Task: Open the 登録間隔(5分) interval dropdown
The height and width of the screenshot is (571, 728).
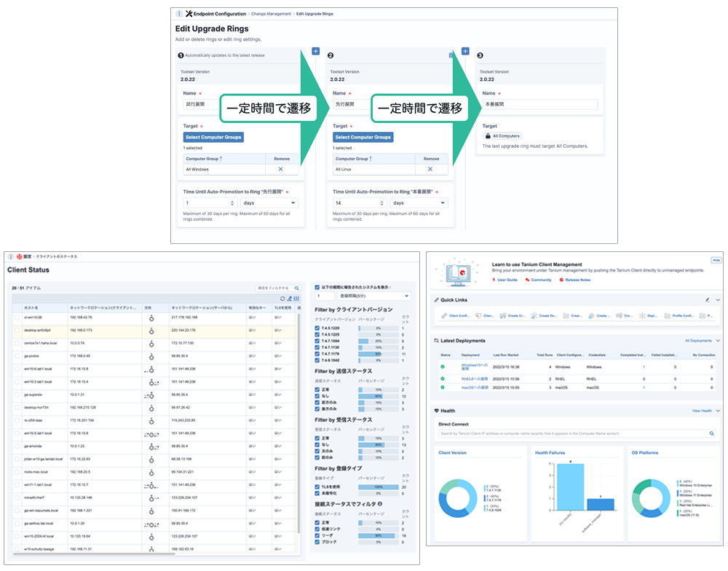Action: (x=374, y=296)
